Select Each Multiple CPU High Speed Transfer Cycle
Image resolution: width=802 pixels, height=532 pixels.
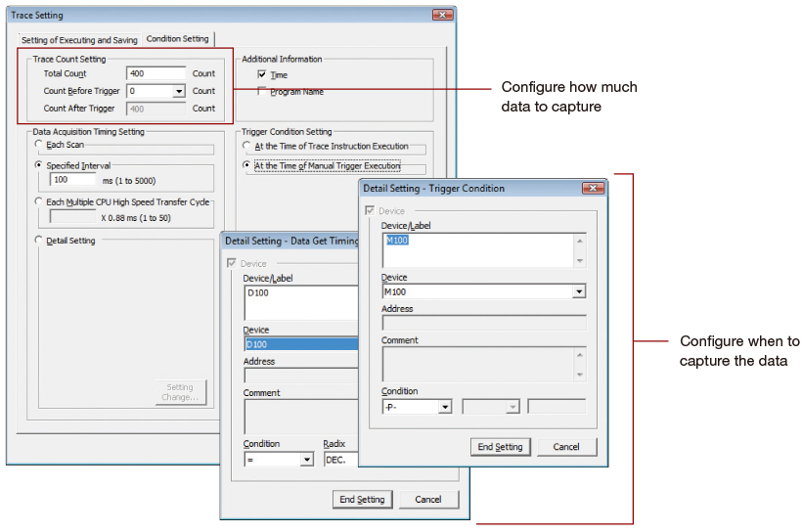(x=38, y=201)
